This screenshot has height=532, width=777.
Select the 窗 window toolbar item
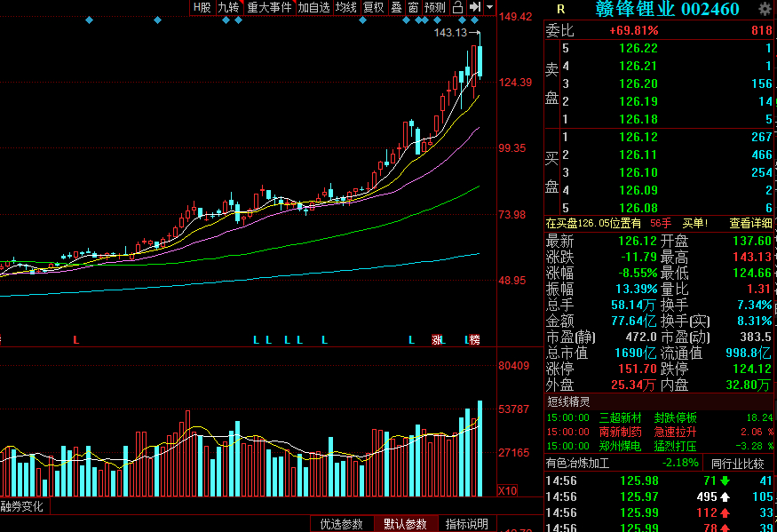click(413, 7)
